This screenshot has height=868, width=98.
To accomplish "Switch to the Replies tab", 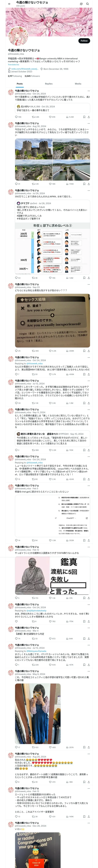I will pyautogui.click(x=49, y=84).
